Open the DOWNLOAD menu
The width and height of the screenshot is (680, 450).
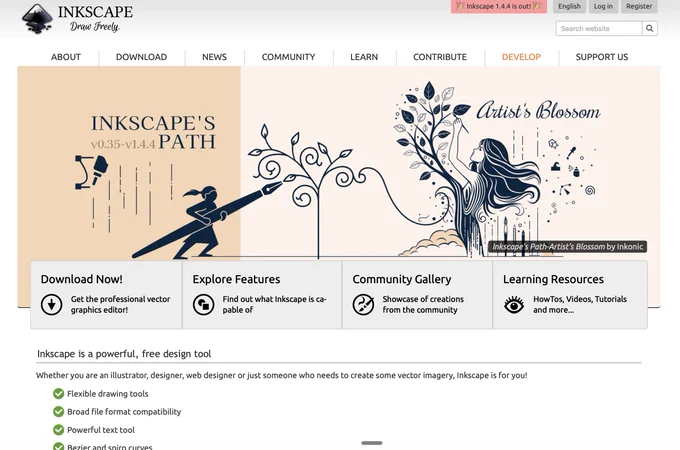141,57
